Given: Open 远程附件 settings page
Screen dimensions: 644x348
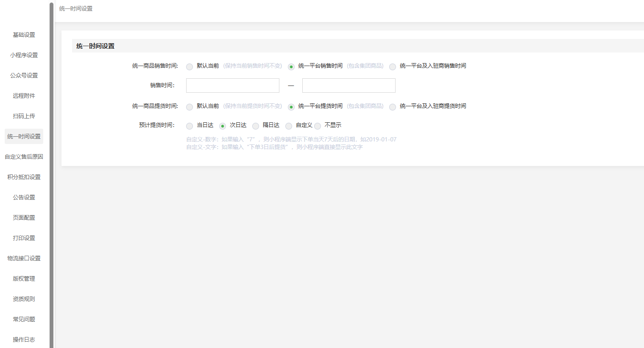Looking at the screenshot, I should tap(24, 96).
